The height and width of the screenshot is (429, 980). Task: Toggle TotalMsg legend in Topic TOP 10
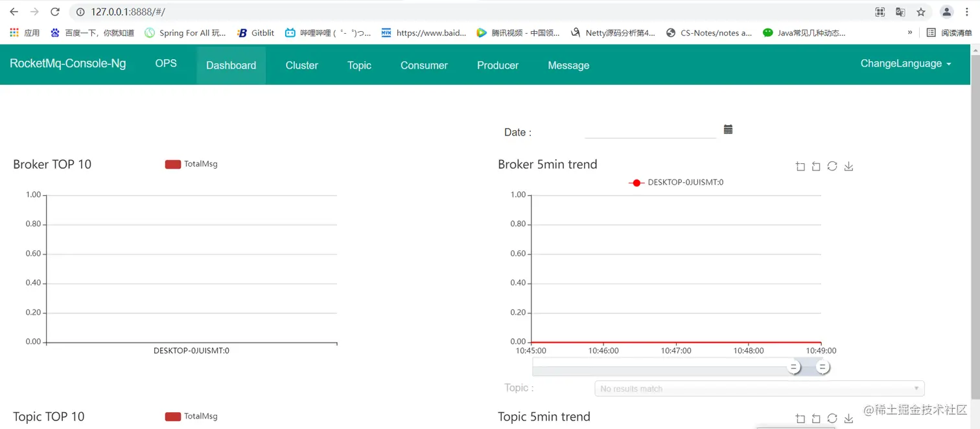pyautogui.click(x=191, y=417)
